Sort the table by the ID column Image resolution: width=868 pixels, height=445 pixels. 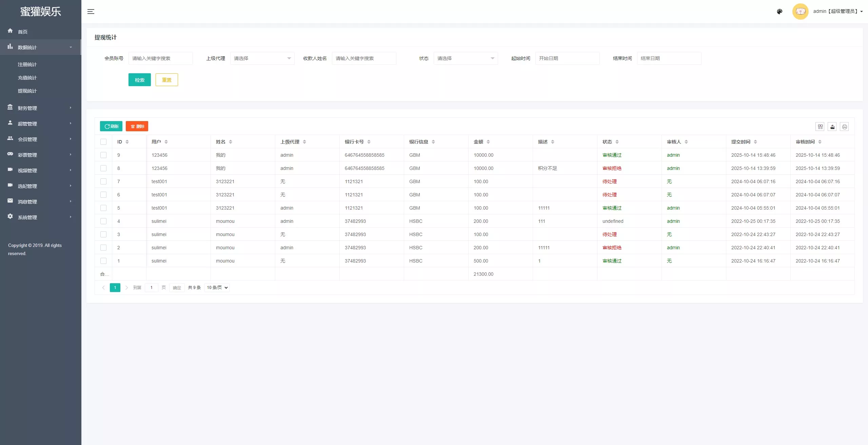coord(127,142)
